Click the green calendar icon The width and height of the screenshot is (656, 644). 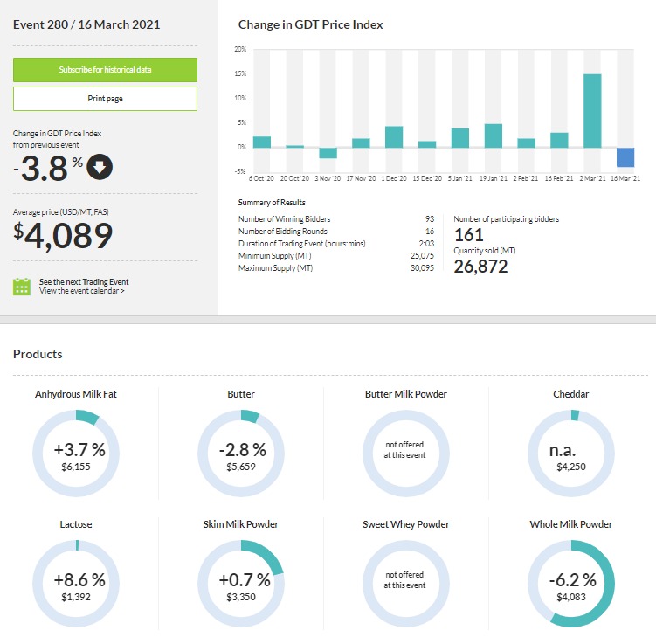23,287
